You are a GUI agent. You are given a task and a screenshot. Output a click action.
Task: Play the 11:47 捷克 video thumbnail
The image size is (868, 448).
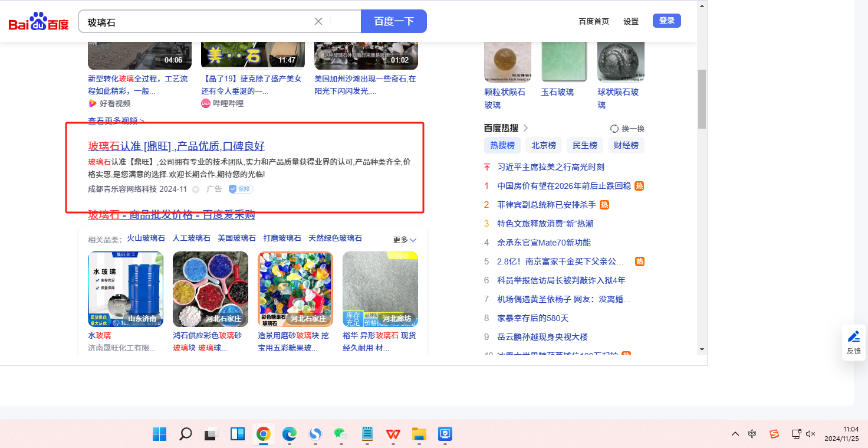point(253,55)
